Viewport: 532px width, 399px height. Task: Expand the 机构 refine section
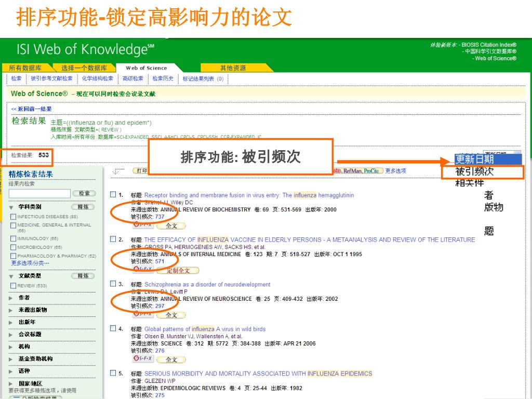pyautogui.click(x=11, y=347)
